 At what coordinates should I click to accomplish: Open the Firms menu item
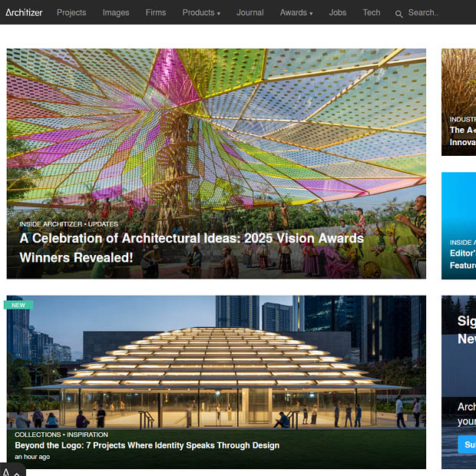(156, 12)
